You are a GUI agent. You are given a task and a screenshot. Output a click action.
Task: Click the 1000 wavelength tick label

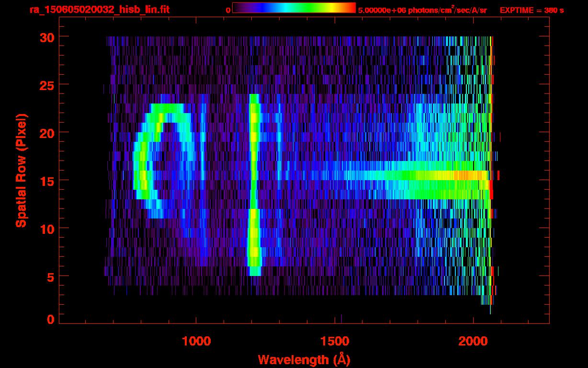click(x=196, y=341)
